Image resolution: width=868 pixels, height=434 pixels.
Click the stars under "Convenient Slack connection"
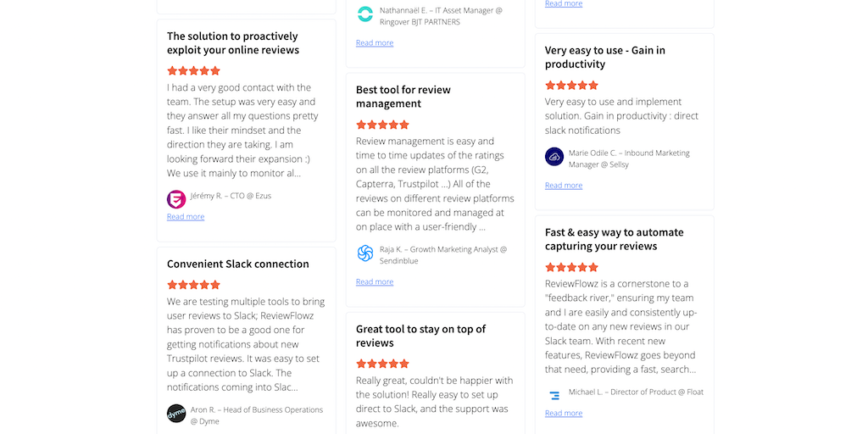193,285
